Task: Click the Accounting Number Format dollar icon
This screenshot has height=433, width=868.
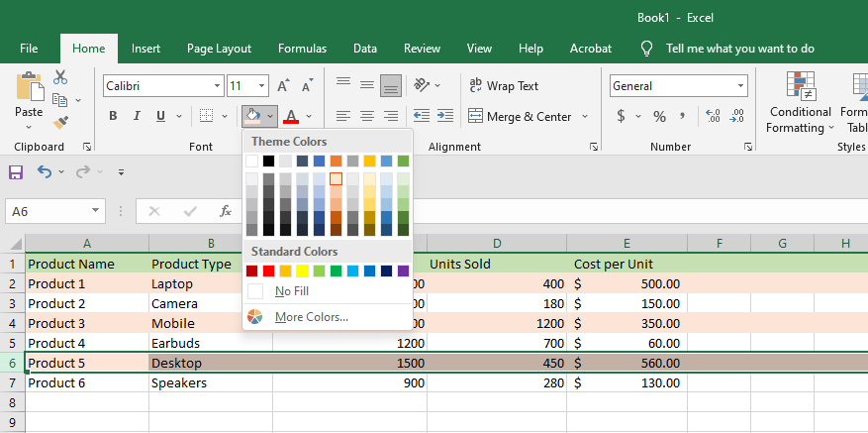Action: tap(621, 116)
